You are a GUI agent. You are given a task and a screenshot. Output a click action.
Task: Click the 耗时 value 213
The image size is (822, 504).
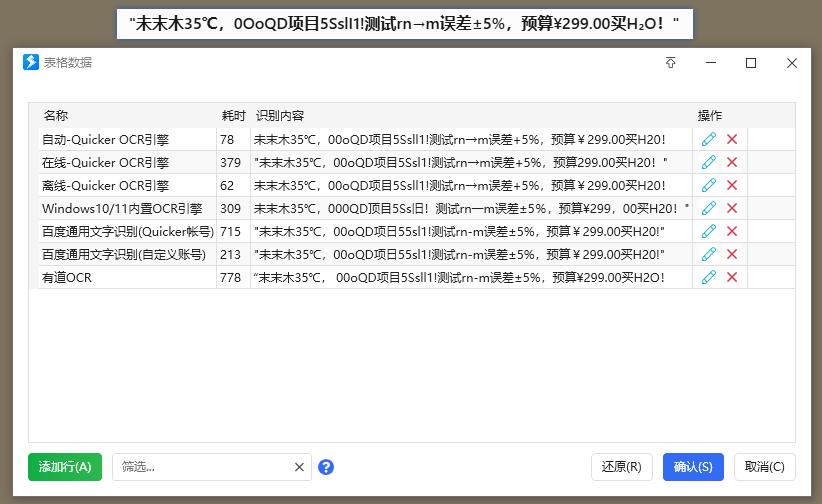(230, 254)
